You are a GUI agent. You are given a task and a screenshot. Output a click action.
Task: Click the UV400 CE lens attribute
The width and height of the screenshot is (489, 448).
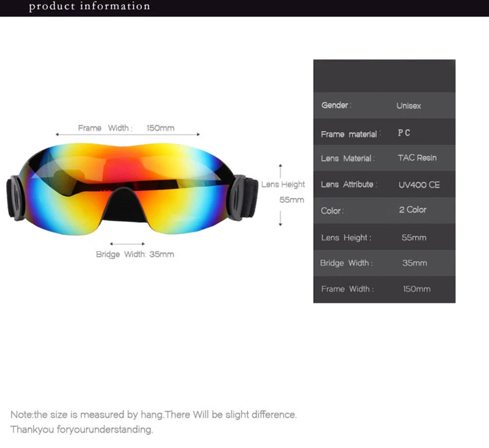tap(419, 185)
